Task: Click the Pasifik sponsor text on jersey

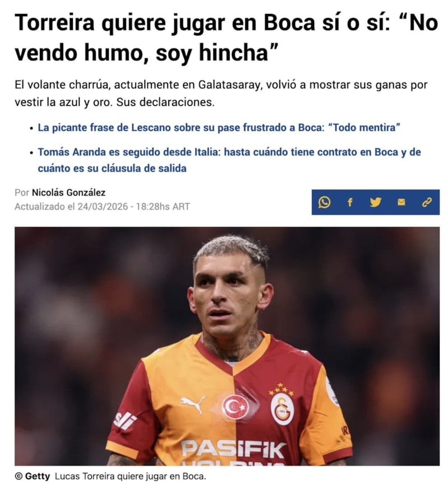Action: coord(234,449)
